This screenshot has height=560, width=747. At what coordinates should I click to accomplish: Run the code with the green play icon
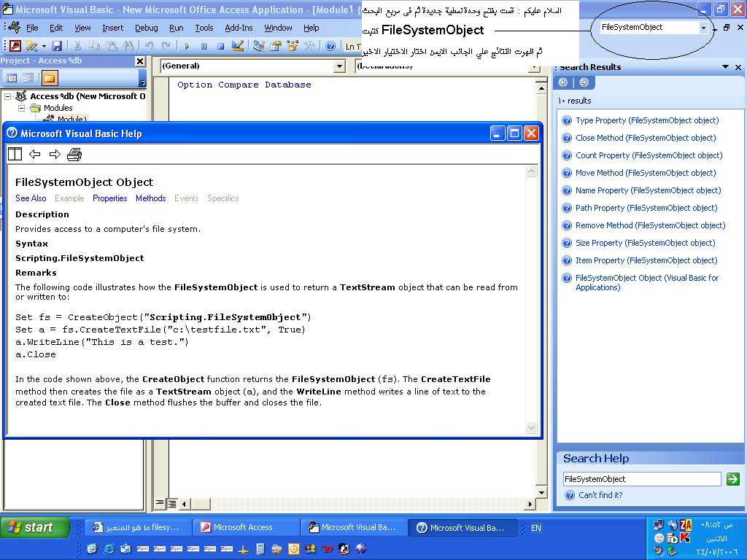coord(187,46)
